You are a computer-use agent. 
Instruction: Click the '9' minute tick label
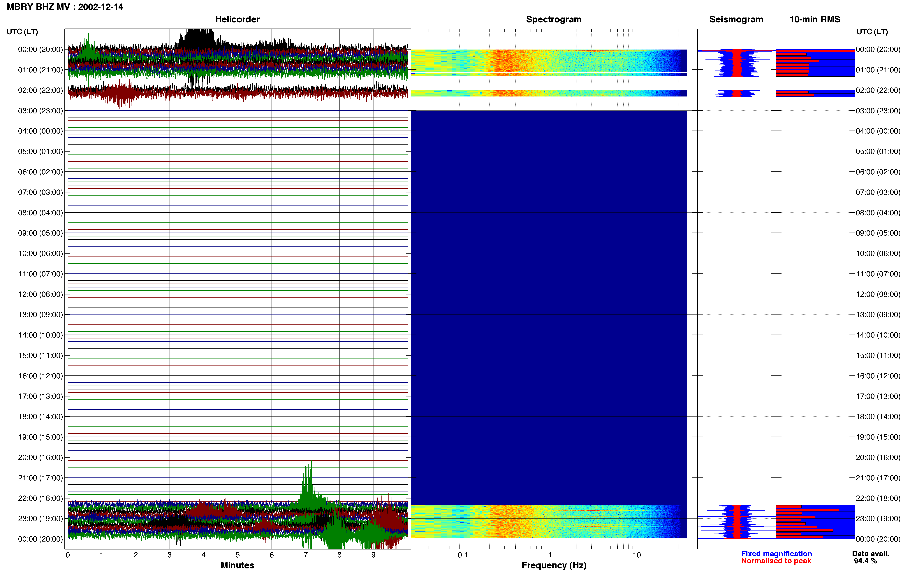click(x=373, y=555)
